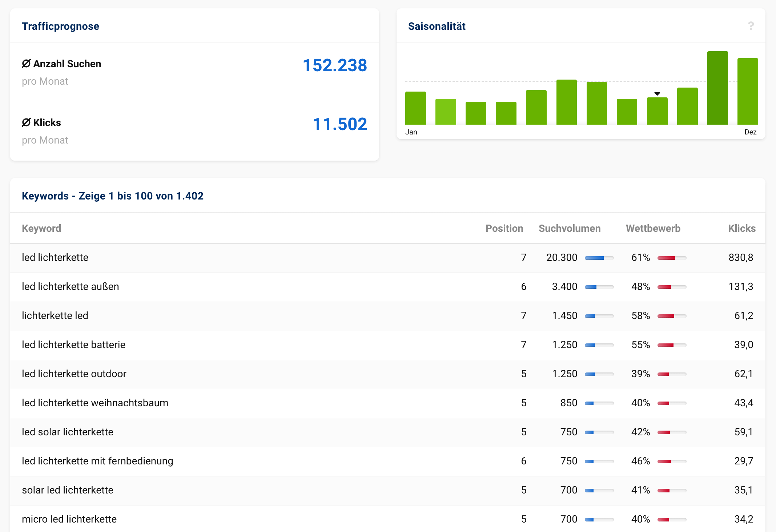Open keyword 'micro led lichterkette'

pyautogui.click(x=69, y=519)
